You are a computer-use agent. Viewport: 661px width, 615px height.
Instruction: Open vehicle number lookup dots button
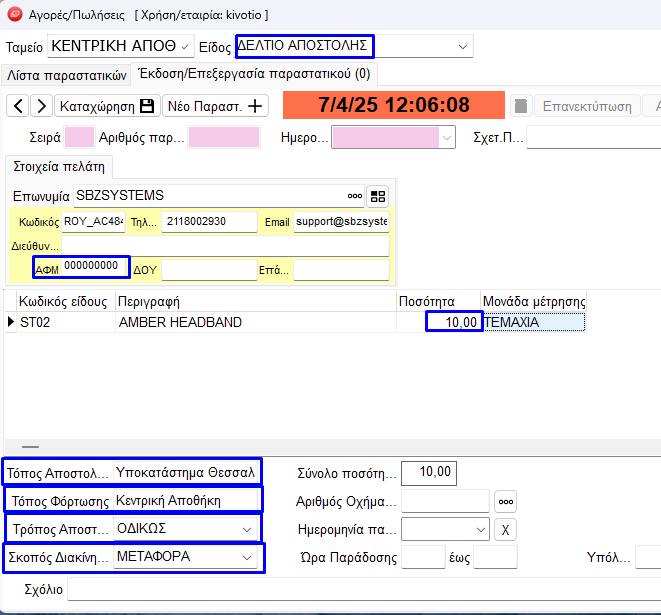click(506, 501)
